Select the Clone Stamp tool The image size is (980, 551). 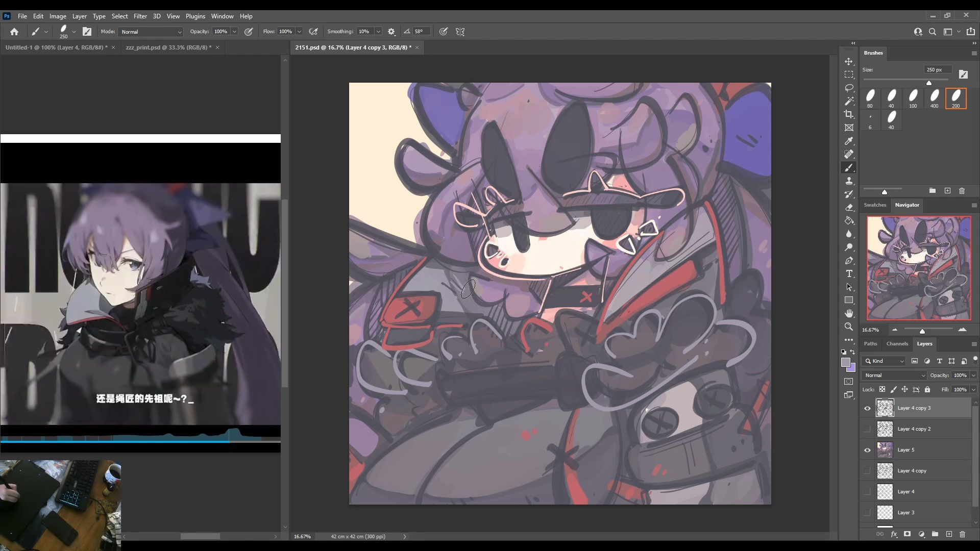pyautogui.click(x=849, y=181)
